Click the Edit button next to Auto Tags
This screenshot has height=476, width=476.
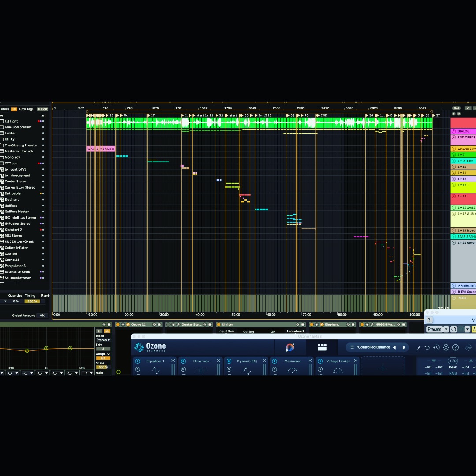point(43,109)
